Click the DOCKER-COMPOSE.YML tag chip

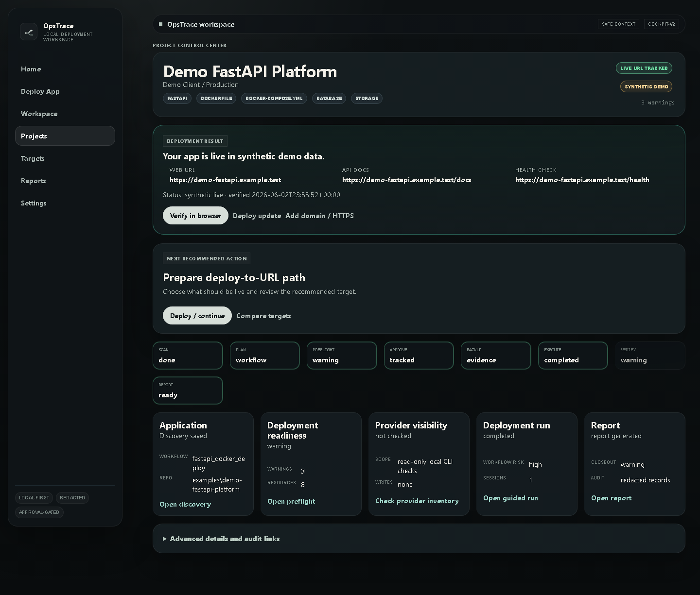[x=274, y=99]
